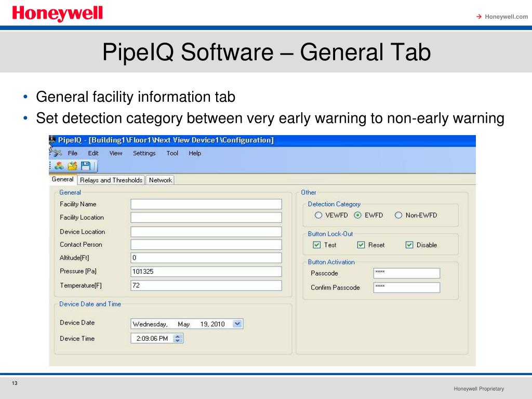Viewport: 532px width, 399px height.
Task: Click the colorful new project toolbar icon
Action: [x=59, y=166]
